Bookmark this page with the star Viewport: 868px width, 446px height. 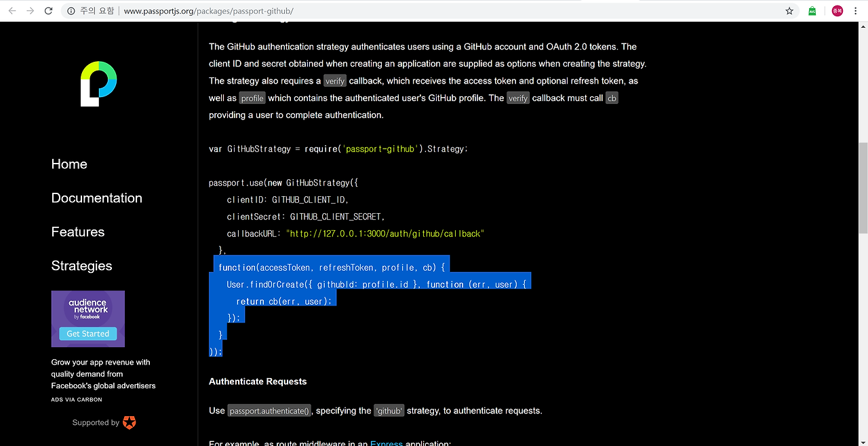coord(789,11)
